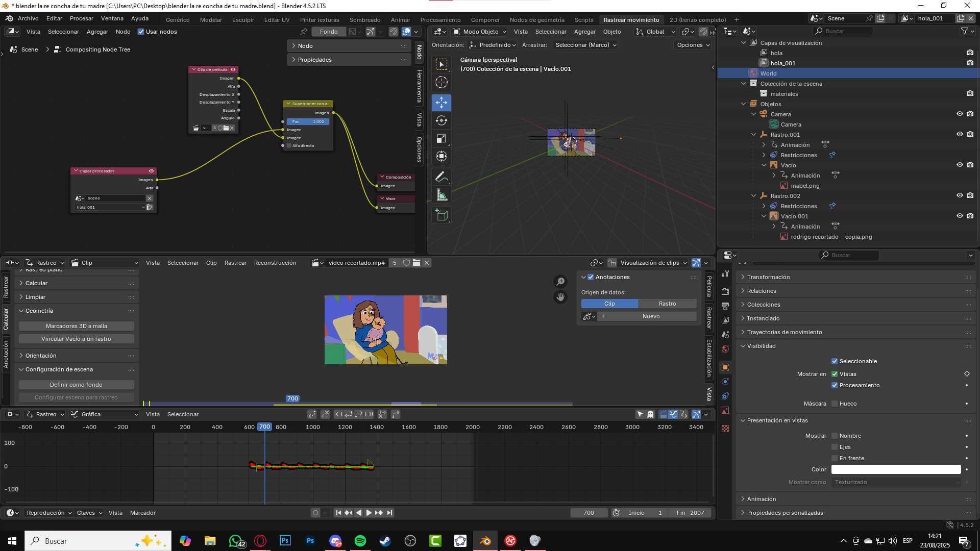Hide Rastro.001 in viewport with eye icon

coord(960,134)
